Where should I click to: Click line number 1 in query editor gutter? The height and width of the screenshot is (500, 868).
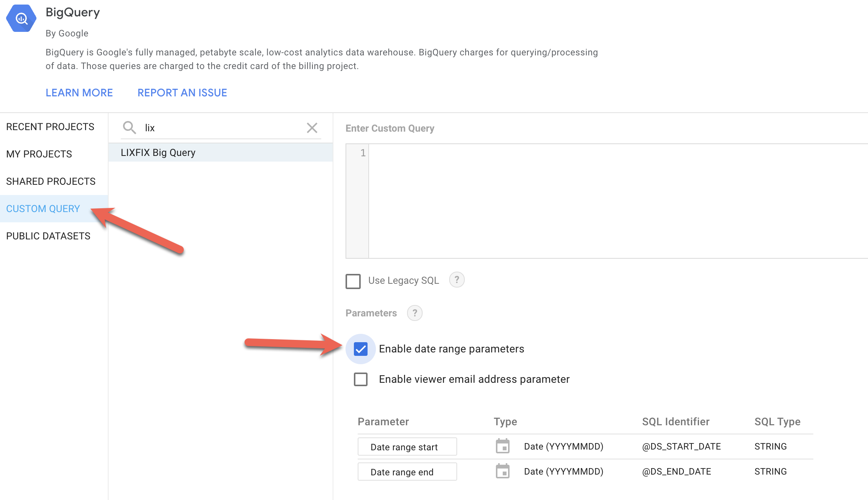[x=363, y=153]
